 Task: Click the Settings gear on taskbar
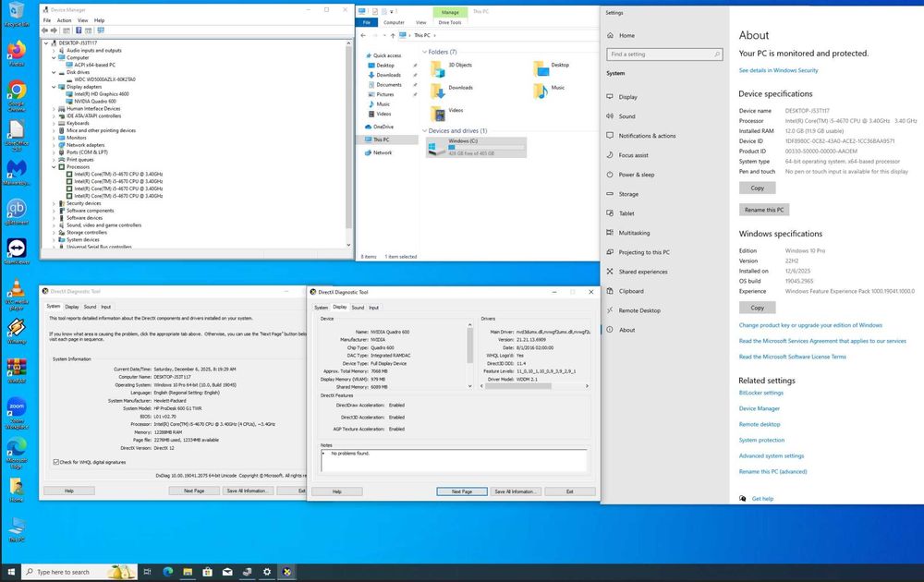[x=267, y=572]
